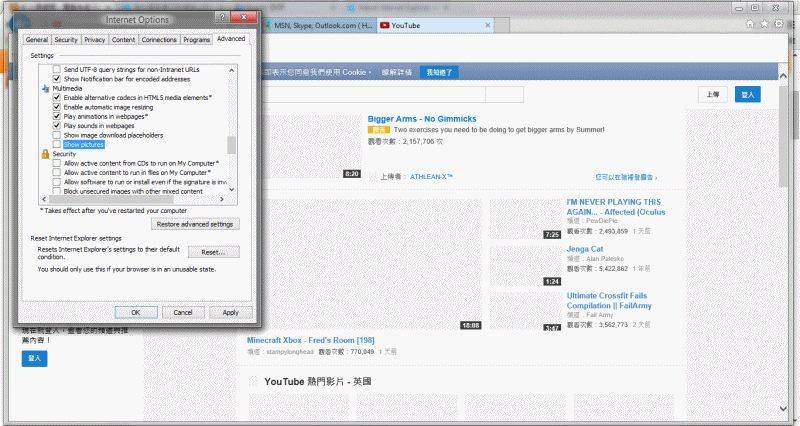Screen dimensions: 800x426
Task: Enable Send UTF-8 query strings checkbox
Action: (x=57, y=69)
